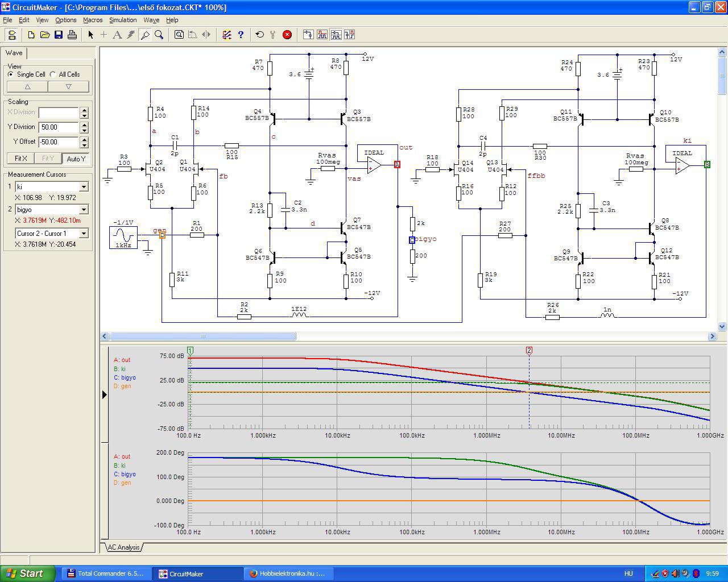Image resolution: width=728 pixels, height=582 pixels.
Task: Open the blue question mark help icon
Action: coord(241,35)
